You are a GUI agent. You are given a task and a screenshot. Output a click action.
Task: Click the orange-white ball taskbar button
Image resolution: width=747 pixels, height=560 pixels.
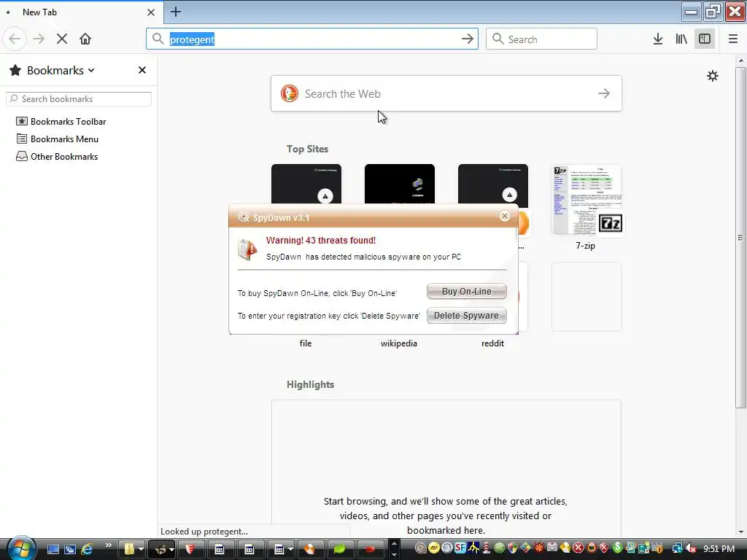point(309,550)
